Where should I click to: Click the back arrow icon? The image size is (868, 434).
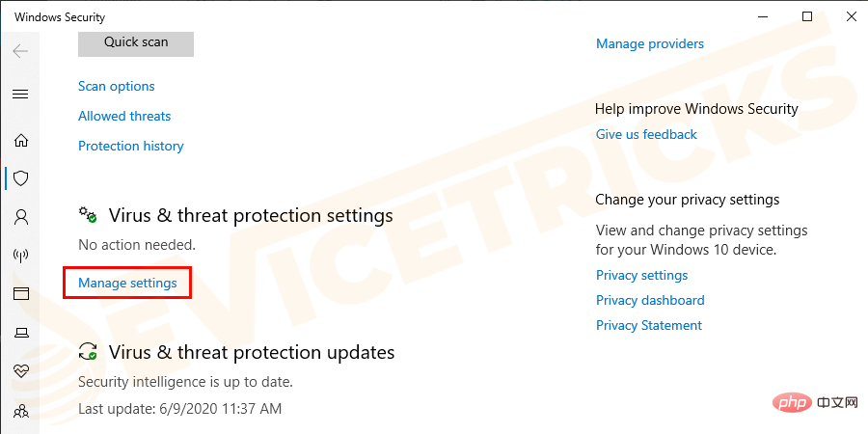pyautogui.click(x=20, y=50)
